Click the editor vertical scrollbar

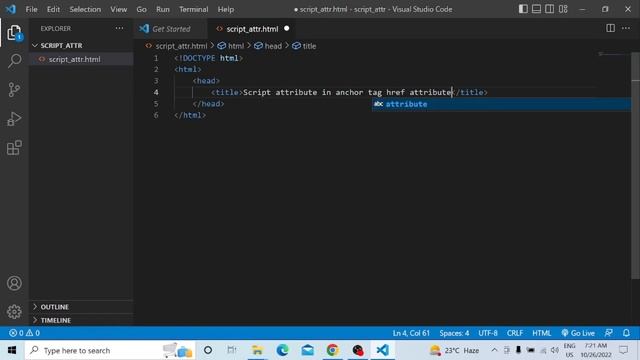coord(635,165)
